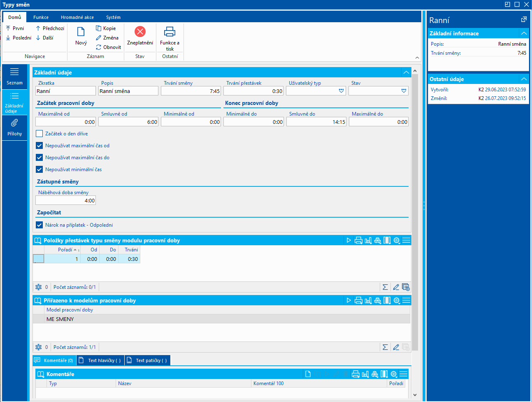Open the Text hlavičky tab
Image resolution: width=532 pixels, height=402 pixels.
(101, 360)
